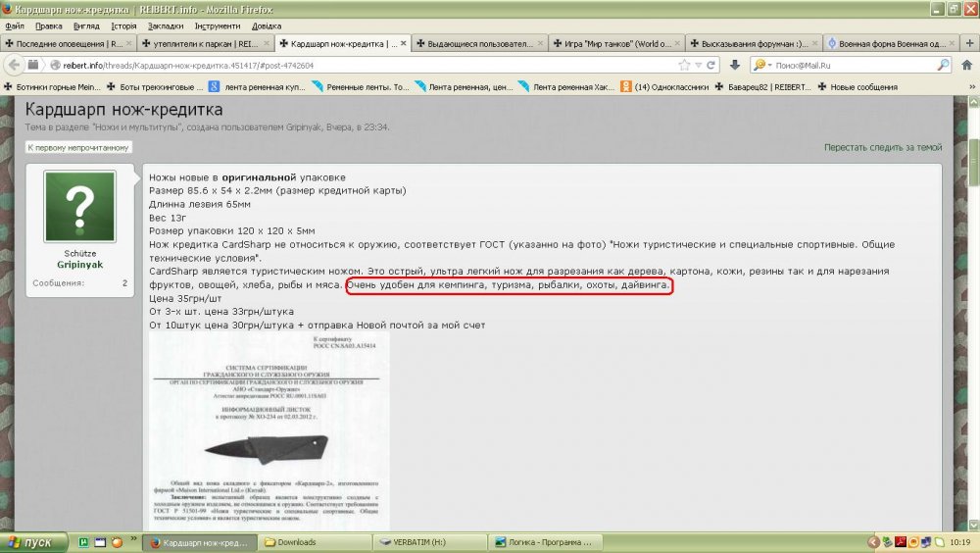Click the address bar URL field

[x=368, y=65]
